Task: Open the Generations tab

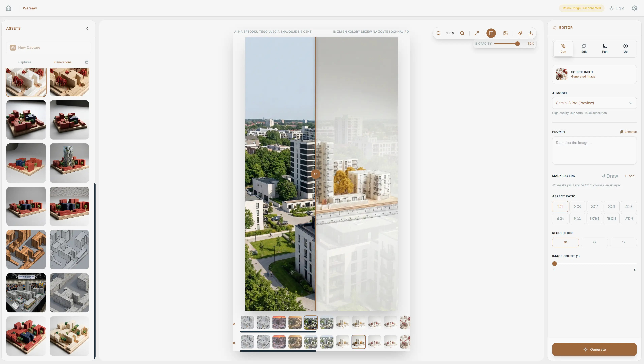Action: pos(63,62)
